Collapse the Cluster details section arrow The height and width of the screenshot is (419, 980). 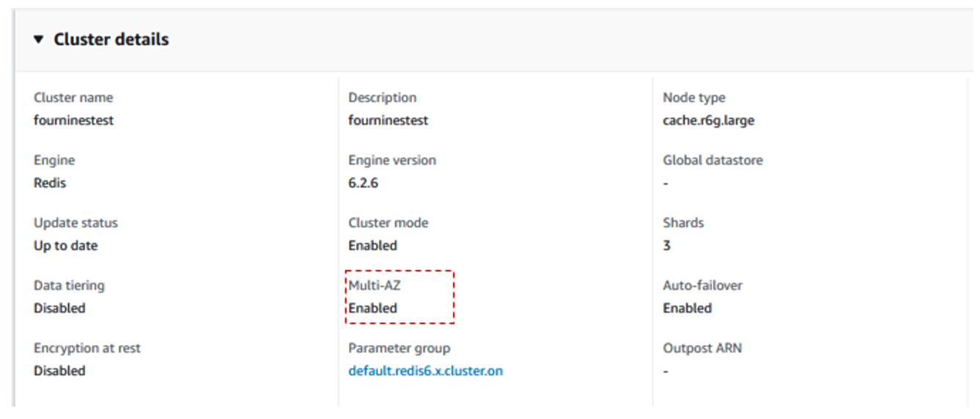click(x=39, y=40)
